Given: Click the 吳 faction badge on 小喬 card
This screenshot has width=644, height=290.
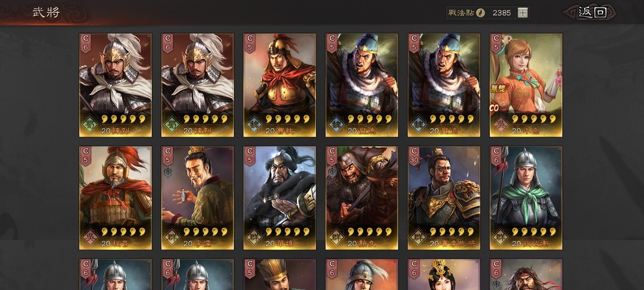Looking at the screenshot, I should coord(500,124).
